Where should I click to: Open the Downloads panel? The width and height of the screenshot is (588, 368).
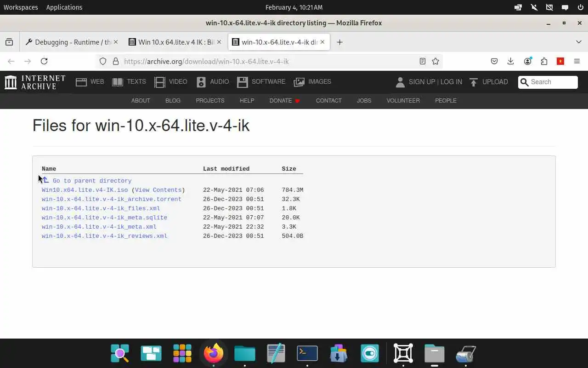coord(510,61)
